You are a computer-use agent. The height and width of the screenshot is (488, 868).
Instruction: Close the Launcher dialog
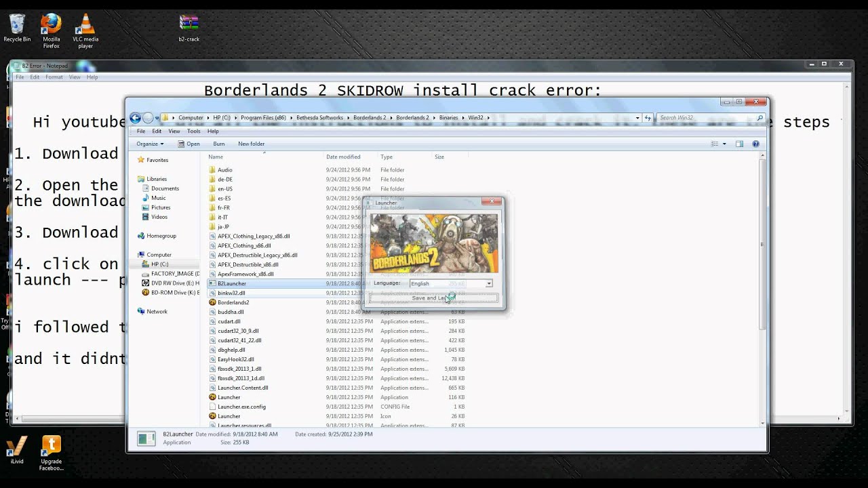(492, 201)
